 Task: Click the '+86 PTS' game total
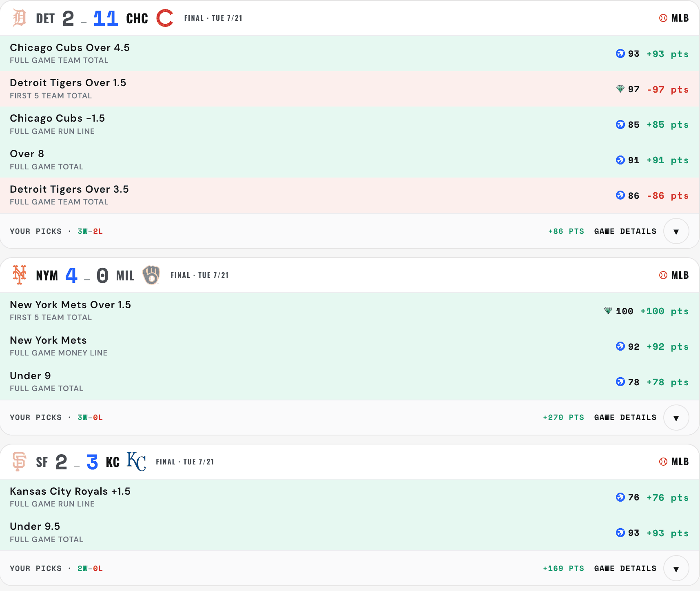[x=566, y=231]
